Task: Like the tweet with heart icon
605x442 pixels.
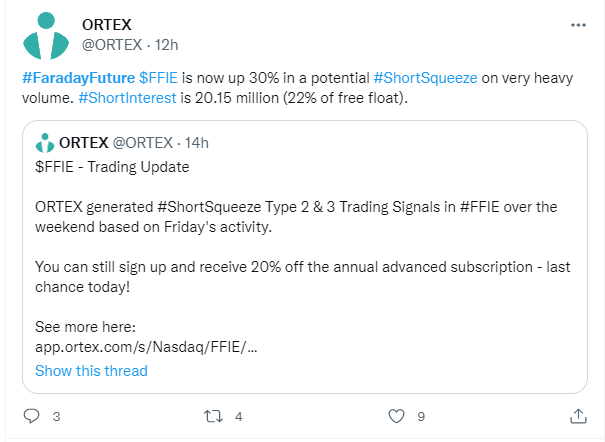Action: tap(396, 416)
